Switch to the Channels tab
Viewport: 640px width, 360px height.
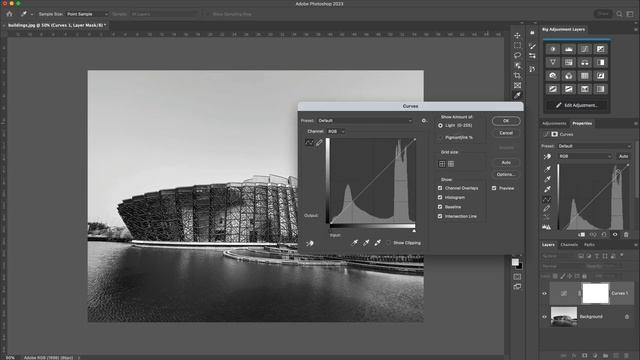[x=569, y=244]
